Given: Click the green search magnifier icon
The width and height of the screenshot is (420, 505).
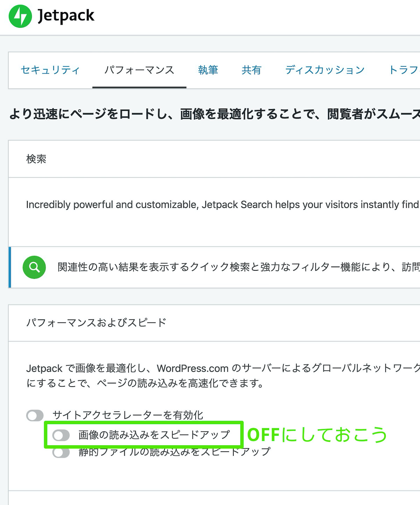Looking at the screenshot, I should click(x=34, y=267).
